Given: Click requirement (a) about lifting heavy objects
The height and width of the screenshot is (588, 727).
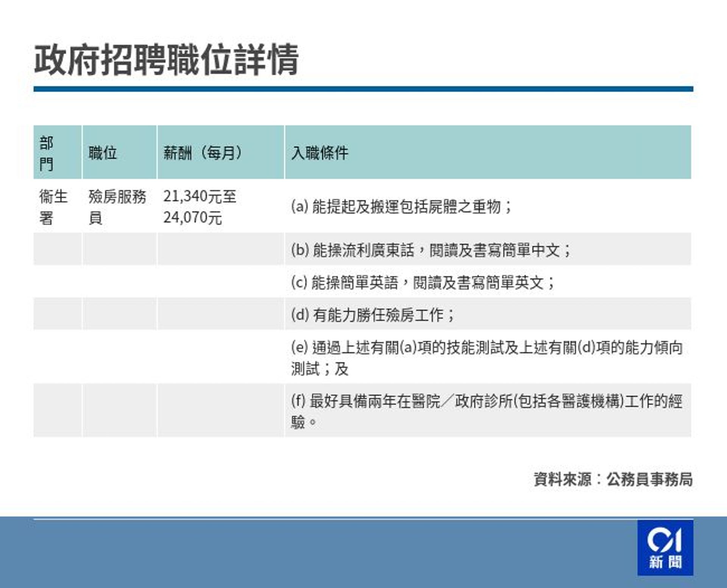Looking at the screenshot, I should 401,207.
